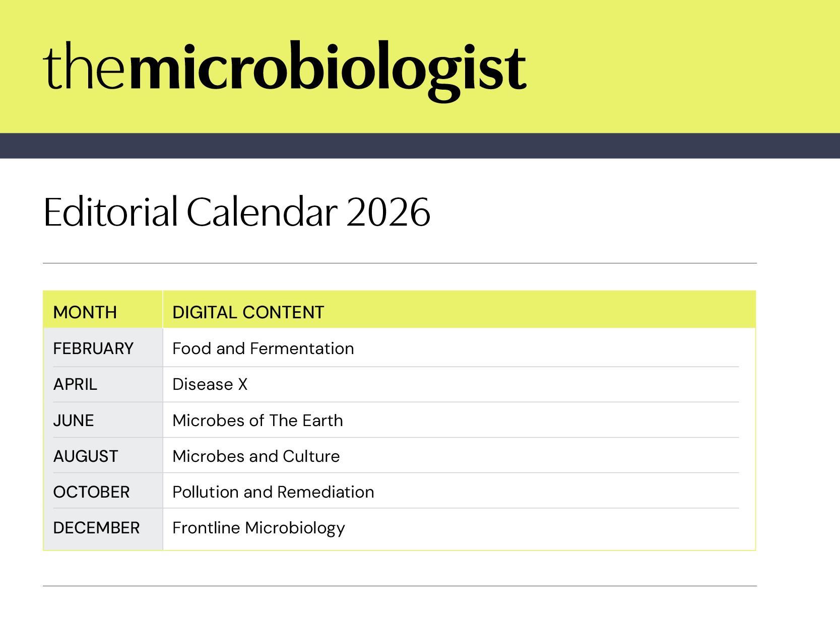
Task: Click the APRIL month cell
Action: pyautogui.click(x=75, y=384)
